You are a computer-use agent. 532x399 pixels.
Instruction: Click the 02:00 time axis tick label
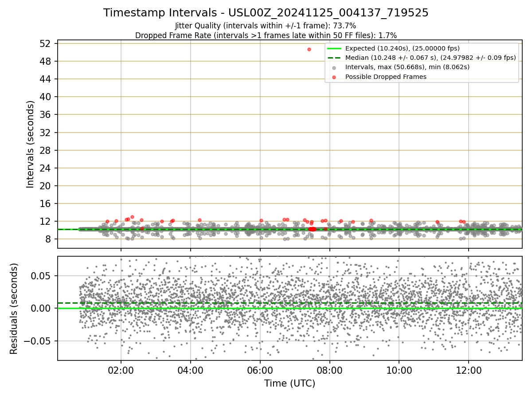pos(121,370)
